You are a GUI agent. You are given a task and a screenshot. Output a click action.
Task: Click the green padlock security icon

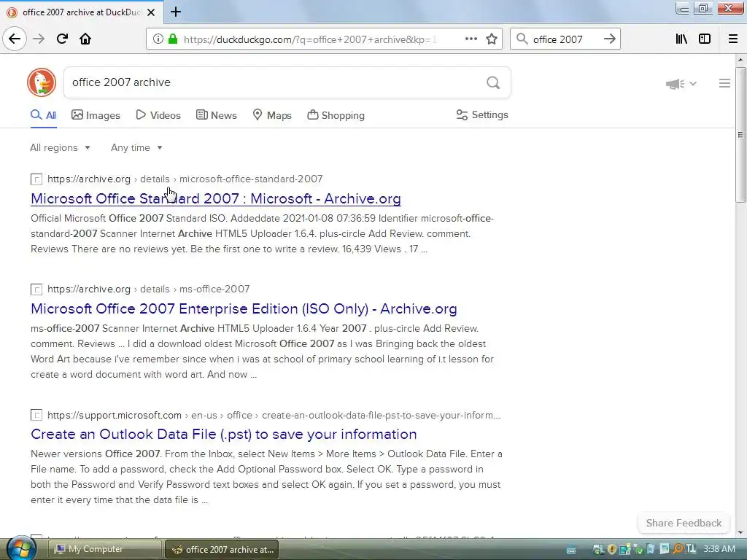pos(172,39)
